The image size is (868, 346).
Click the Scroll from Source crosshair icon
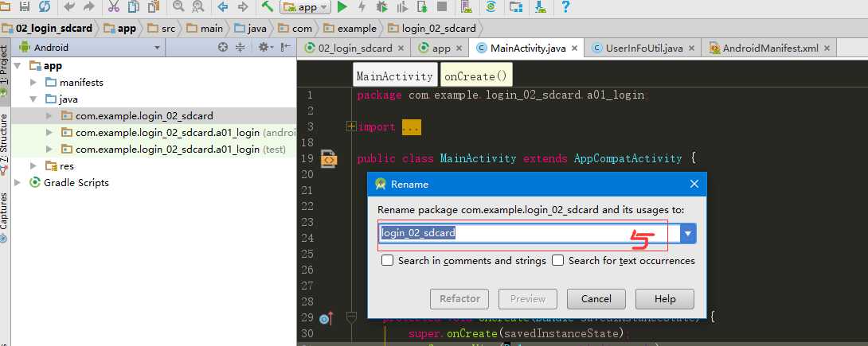coord(222,48)
